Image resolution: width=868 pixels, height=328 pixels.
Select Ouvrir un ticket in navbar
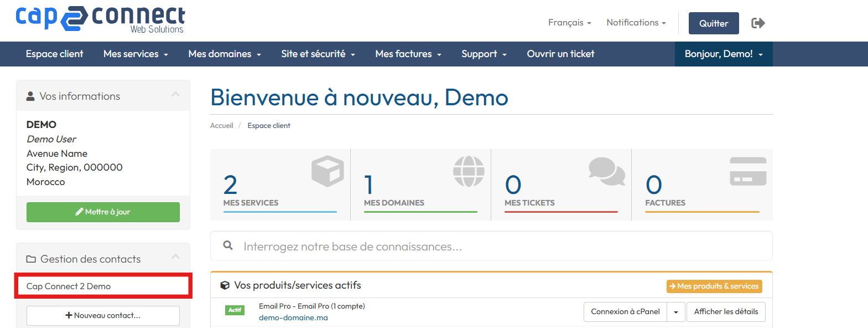[x=560, y=54]
